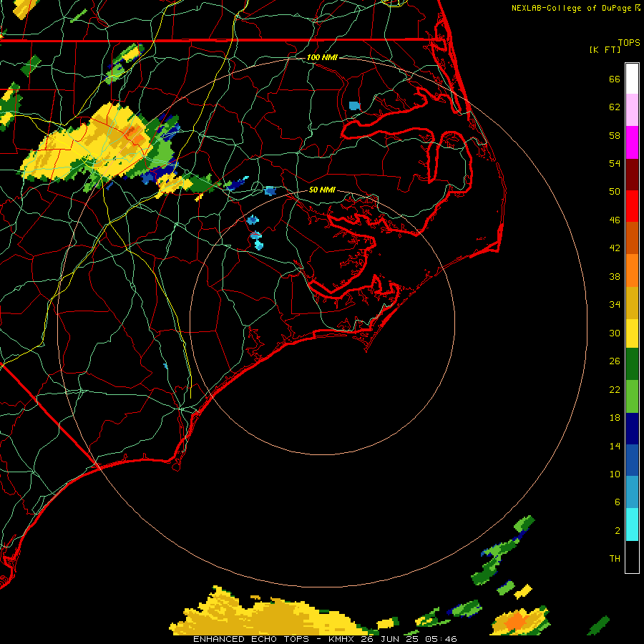Click the black TH swatch at the legend bottom
The image size is (644, 644).
click(632, 557)
